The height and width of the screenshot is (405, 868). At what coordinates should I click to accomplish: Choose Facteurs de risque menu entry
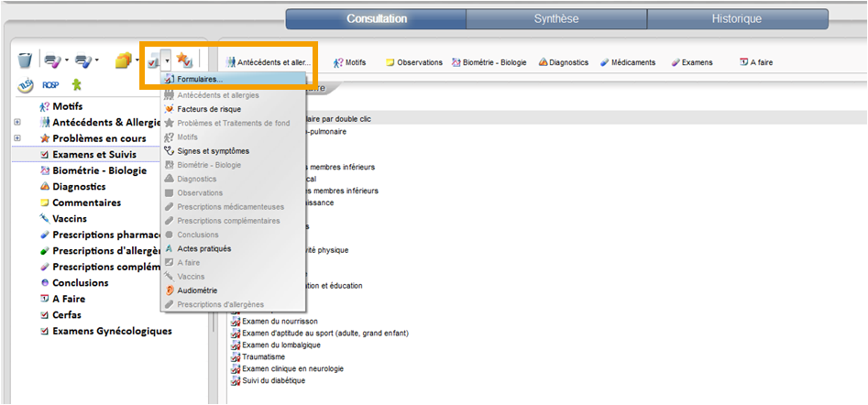coord(233,110)
